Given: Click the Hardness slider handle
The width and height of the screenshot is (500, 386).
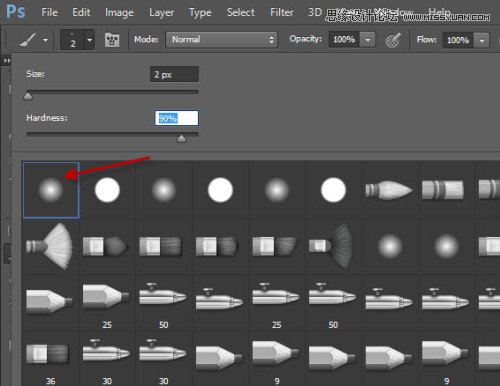Looking at the screenshot, I should click(x=181, y=138).
